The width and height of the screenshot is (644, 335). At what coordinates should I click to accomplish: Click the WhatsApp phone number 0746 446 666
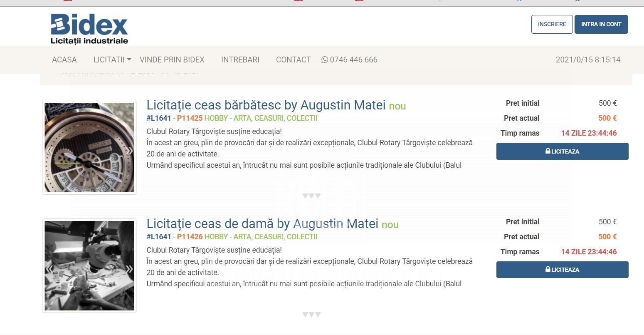pos(349,60)
